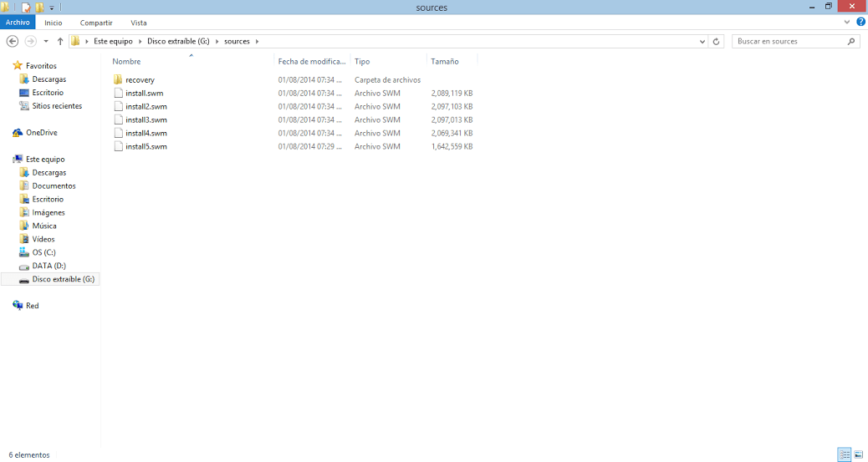The height and width of the screenshot is (462, 868).
Task: Click the search magnifier icon
Action: [850, 42]
